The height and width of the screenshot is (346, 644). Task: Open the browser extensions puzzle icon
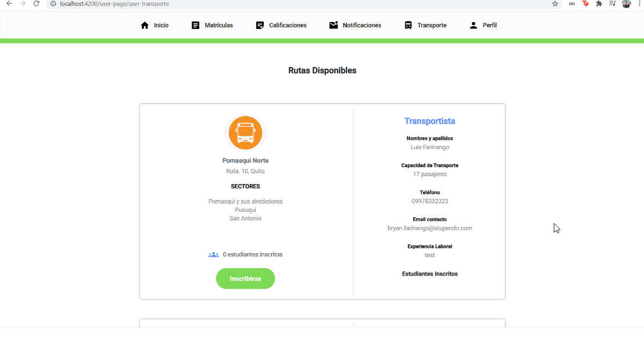598,4
